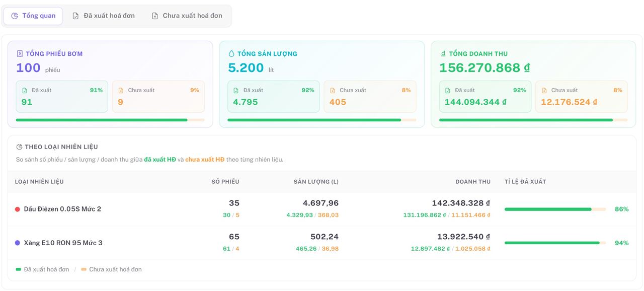Click the 86% progress bar for Dầu Điêzen
This screenshot has height=291, width=644.
(x=555, y=209)
